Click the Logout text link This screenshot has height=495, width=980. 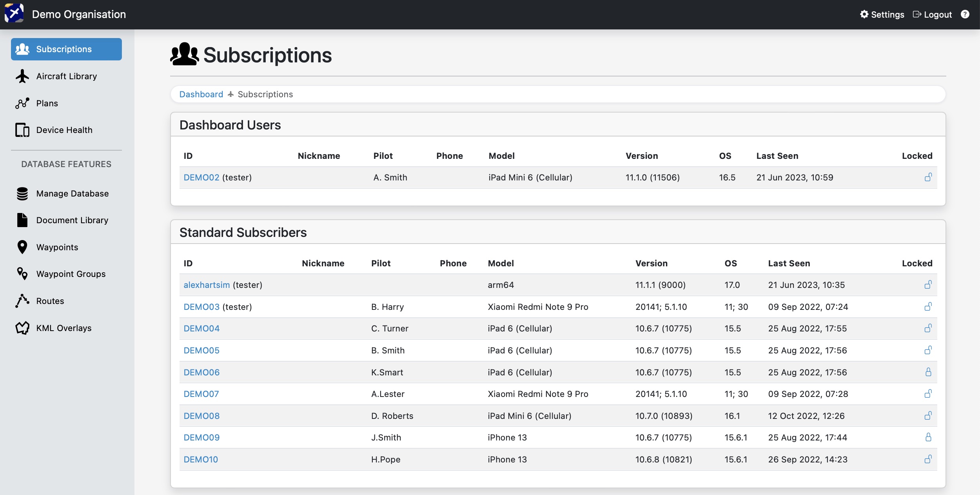click(938, 15)
